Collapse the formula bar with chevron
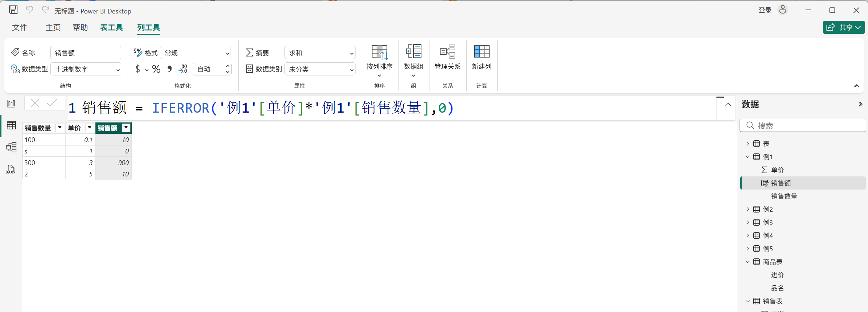 [x=728, y=105]
